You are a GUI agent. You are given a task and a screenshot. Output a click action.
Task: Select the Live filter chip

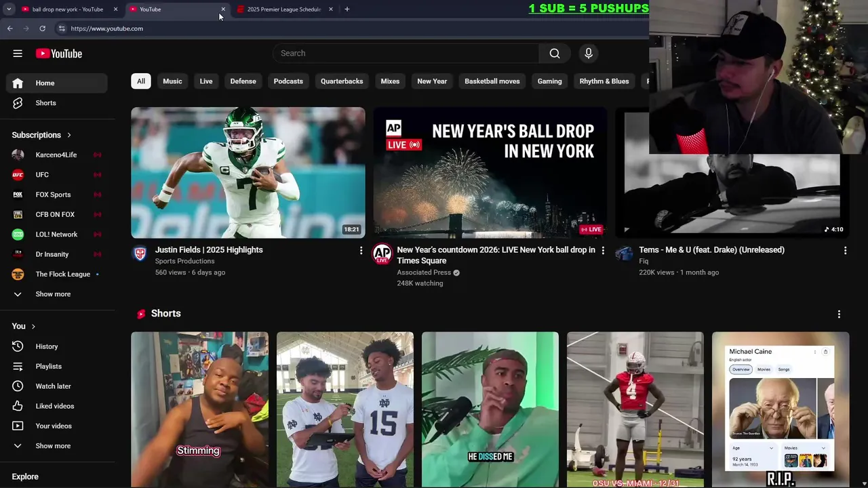206,81
